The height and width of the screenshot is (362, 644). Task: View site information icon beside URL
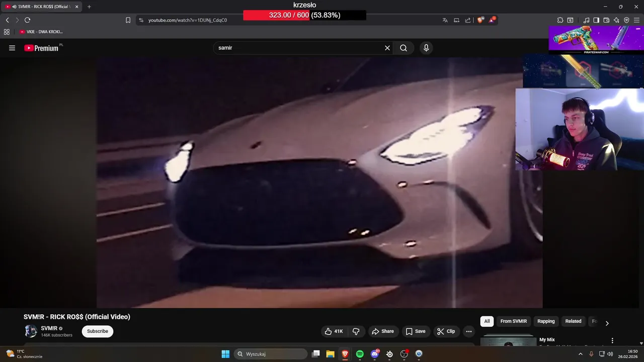pos(141,20)
